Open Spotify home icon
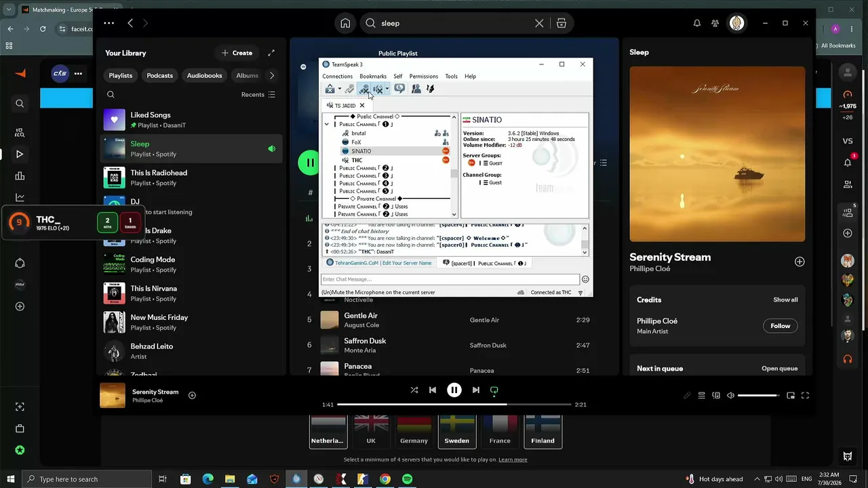The width and height of the screenshot is (868, 488). [345, 23]
